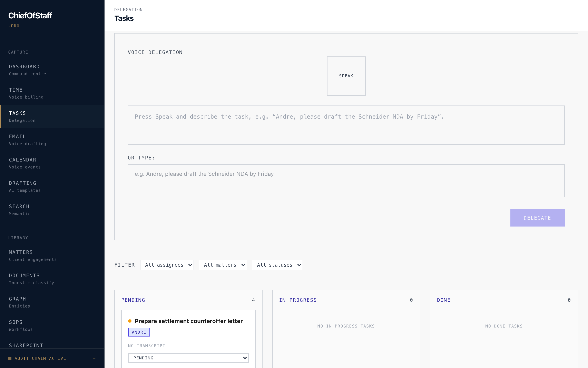The height and width of the screenshot is (368, 588).
Task: Open Semantic Search page
Action: point(52,210)
